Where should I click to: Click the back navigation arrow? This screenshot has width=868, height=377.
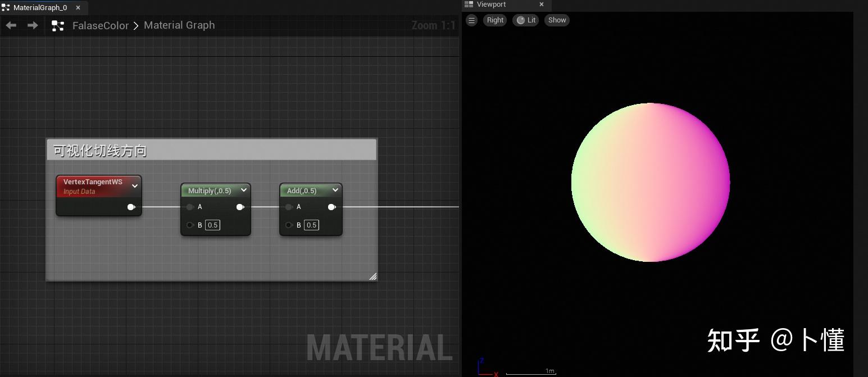pos(10,25)
